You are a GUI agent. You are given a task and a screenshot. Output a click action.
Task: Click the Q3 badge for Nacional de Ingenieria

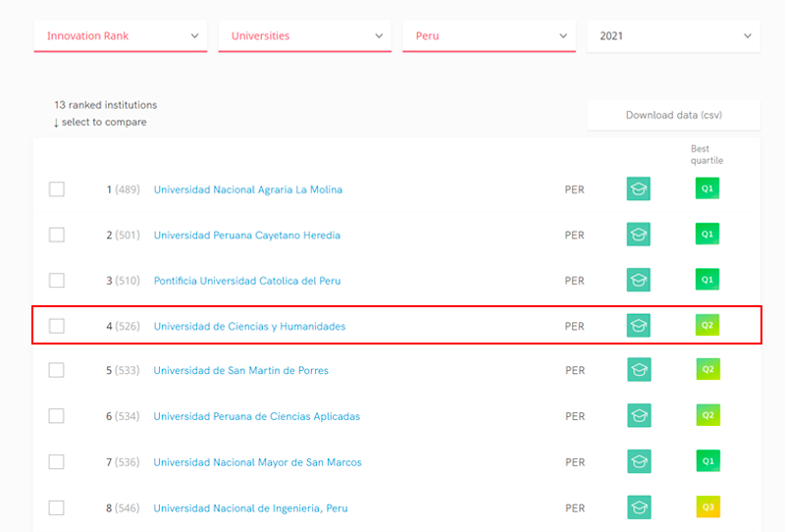click(x=707, y=506)
